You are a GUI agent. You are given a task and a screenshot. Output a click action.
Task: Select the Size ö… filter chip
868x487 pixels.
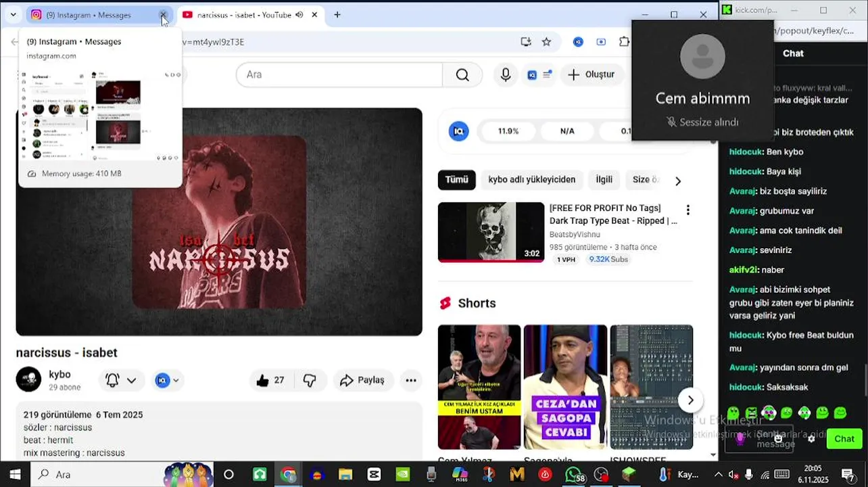(x=645, y=180)
